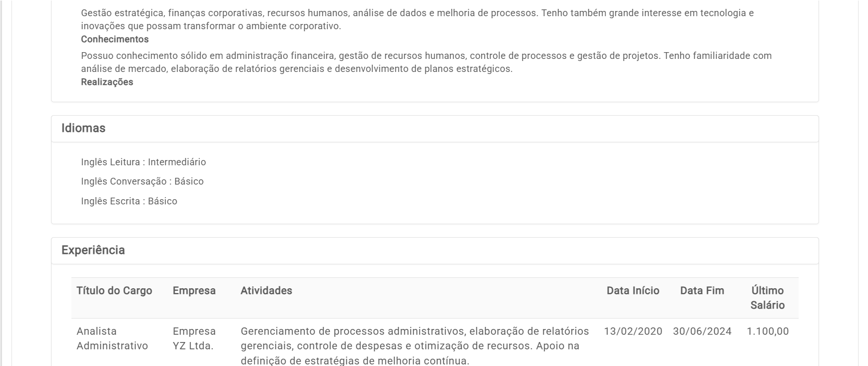
Task: Select the Empresa column header
Action: (x=194, y=291)
